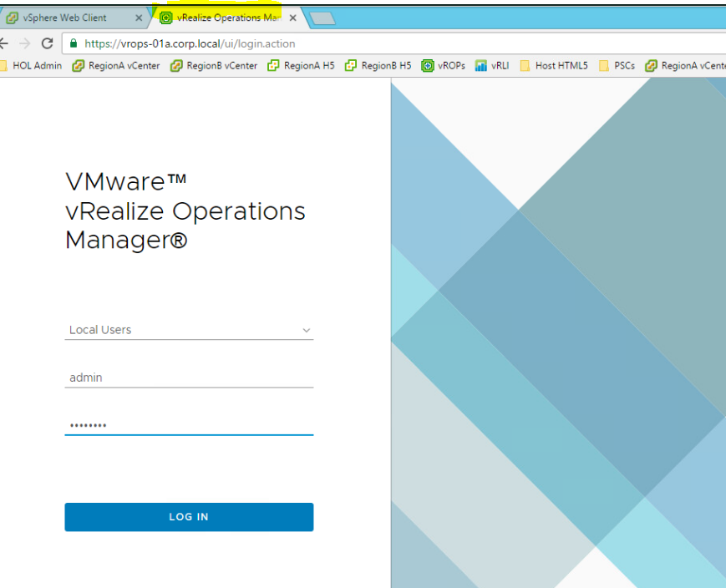Open the RegionB H5 bookmark
The height and width of the screenshot is (588, 726).
click(x=378, y=66)
